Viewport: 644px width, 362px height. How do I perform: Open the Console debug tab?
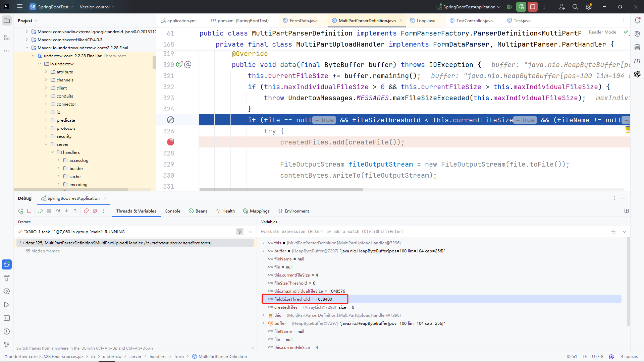point(172,211)
